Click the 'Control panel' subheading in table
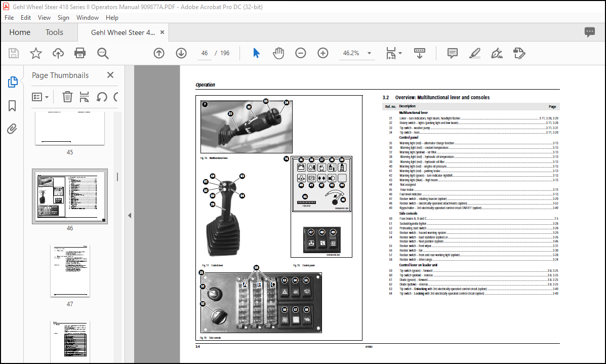The height and width of the screenshot is (364, 606). pyautogui.click(x=409, y=137)
